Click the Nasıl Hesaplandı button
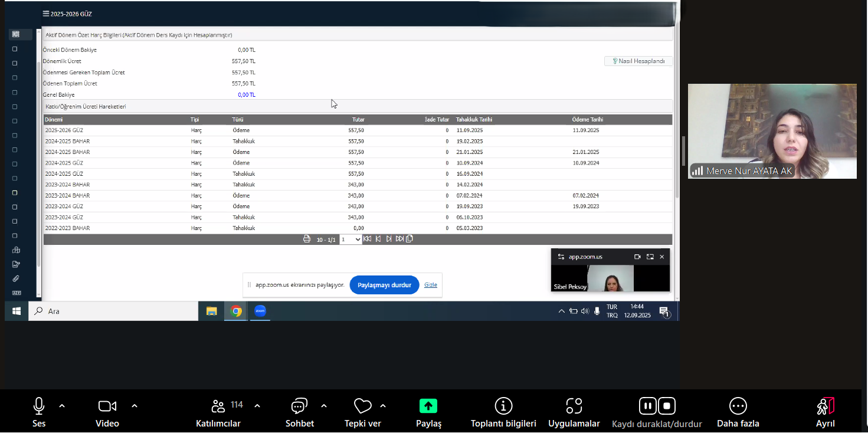 click(638, 61)
